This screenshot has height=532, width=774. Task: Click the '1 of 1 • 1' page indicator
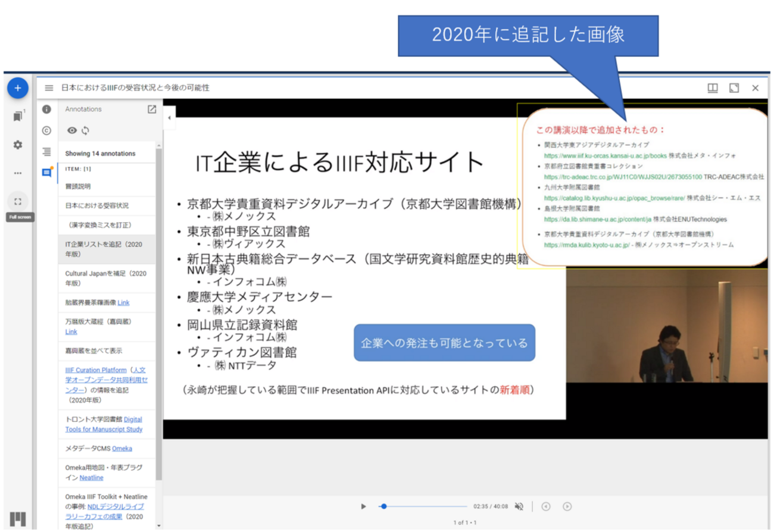coord(465,522)
